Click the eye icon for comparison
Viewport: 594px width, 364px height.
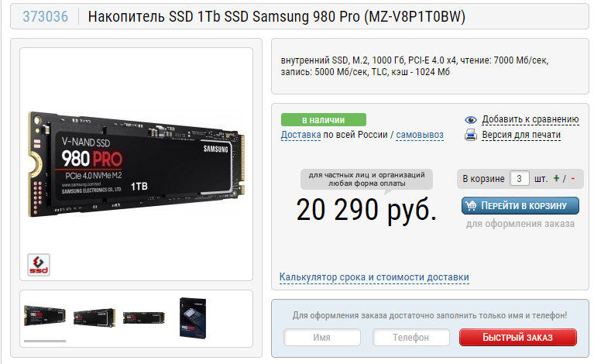click(471, 120)
